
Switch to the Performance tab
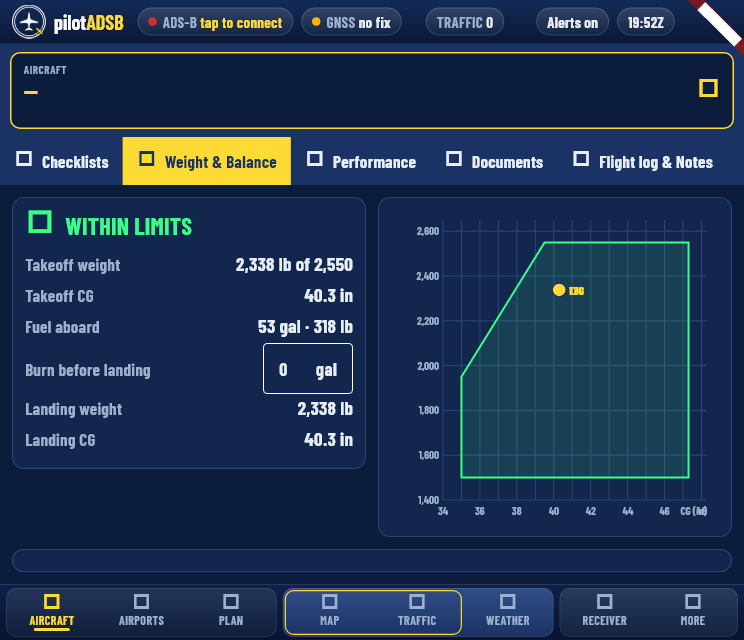[362, 161]
